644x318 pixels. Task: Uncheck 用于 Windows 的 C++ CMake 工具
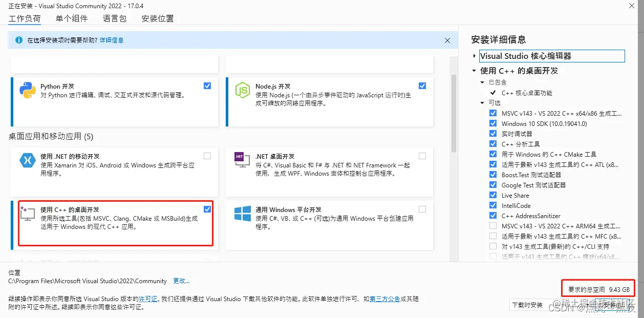click(493, 154)
